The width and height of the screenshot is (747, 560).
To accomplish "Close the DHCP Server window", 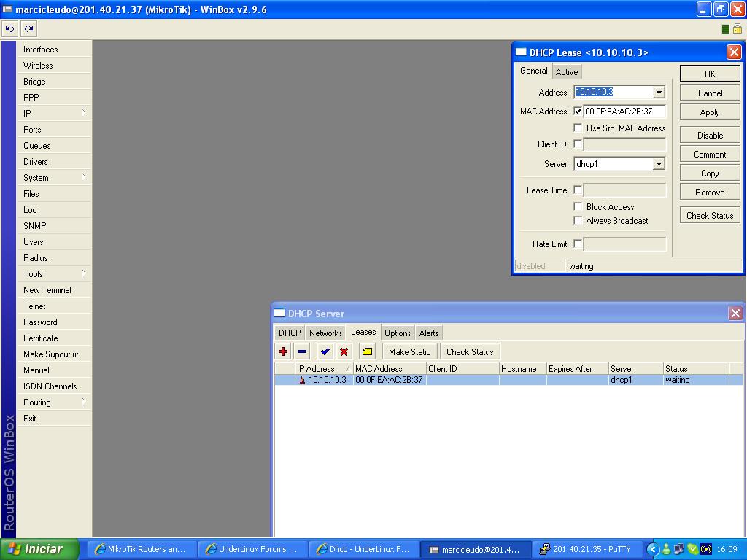I will point(735,314).
